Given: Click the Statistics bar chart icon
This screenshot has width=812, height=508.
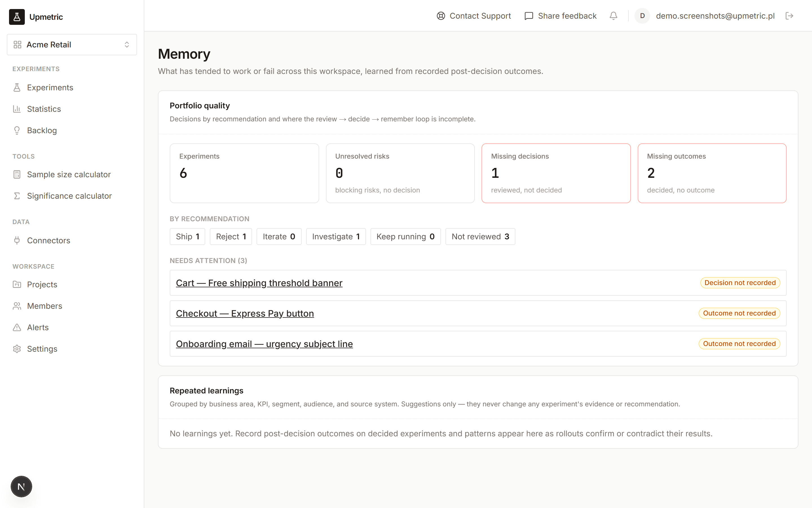Looking at the screenshot, I should point(17,109).
